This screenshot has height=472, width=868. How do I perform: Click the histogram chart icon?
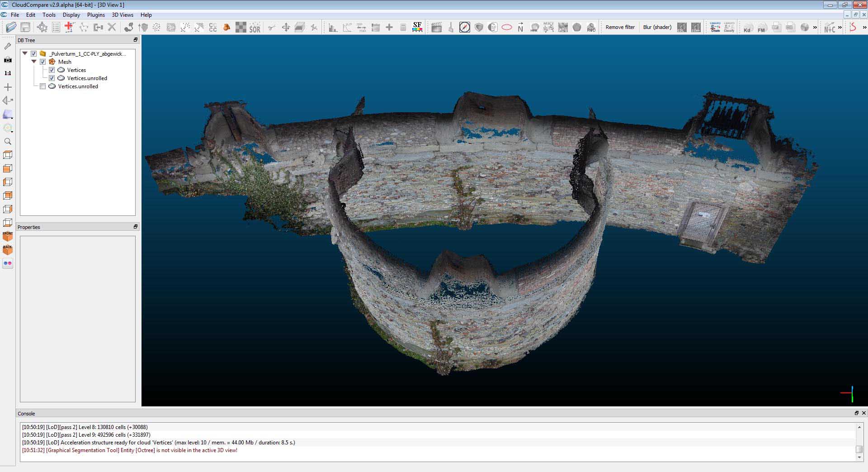pyautogui.click(x=333, y=28)
